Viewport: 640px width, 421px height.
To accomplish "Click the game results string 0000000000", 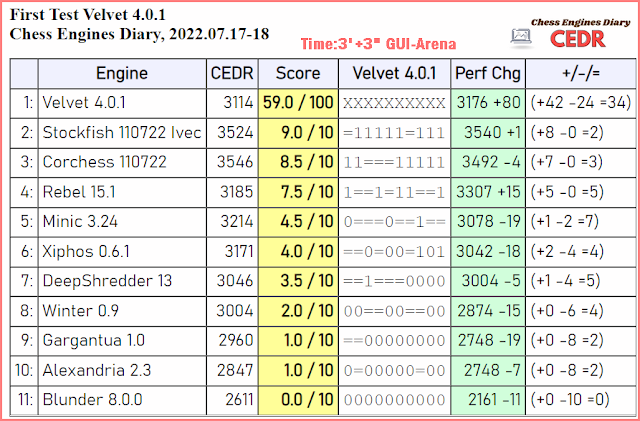I will click(394, 401).
